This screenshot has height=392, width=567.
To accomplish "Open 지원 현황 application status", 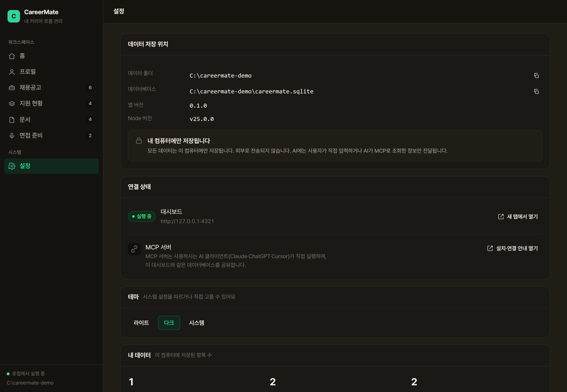I will coord(51,103).
